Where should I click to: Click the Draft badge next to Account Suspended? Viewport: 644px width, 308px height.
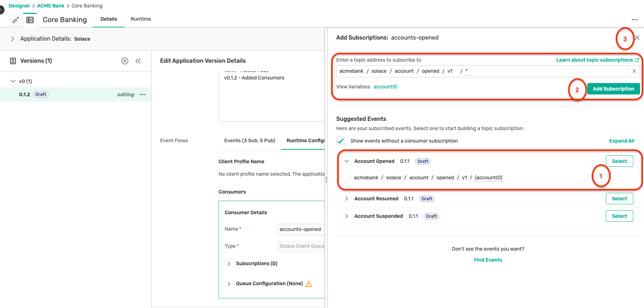[431, 216]
